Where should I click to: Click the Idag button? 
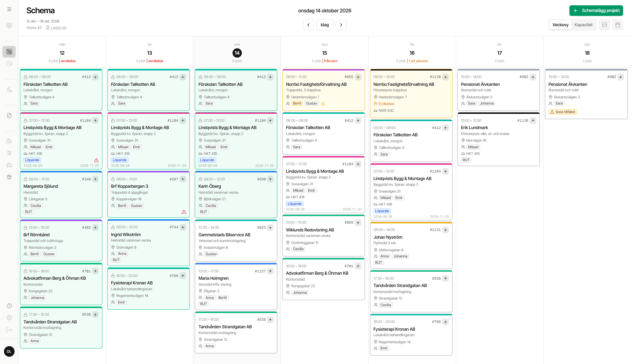tap(325, 25)
